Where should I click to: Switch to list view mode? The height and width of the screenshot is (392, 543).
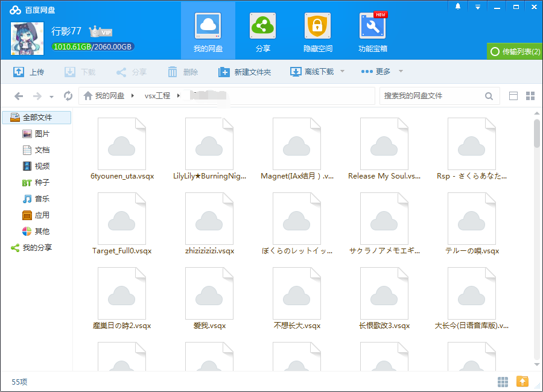pyautogui.click(x=513, y=96)
